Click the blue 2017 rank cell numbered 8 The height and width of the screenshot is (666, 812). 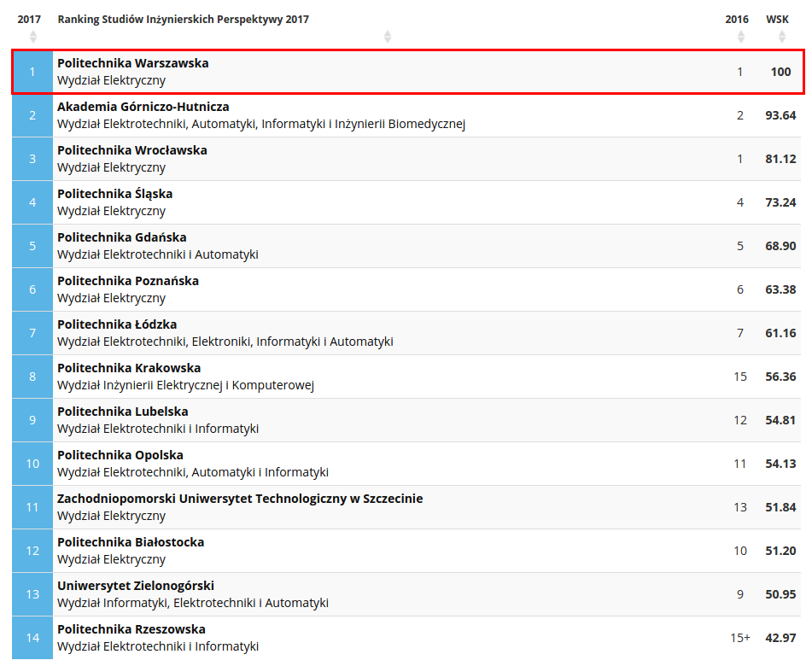pos(32,376)
